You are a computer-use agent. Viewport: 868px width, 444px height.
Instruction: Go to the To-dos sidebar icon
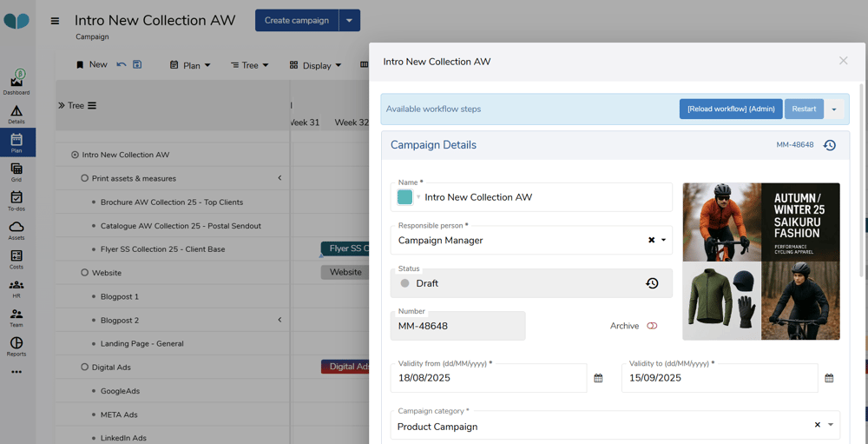[x=16, y=201]
